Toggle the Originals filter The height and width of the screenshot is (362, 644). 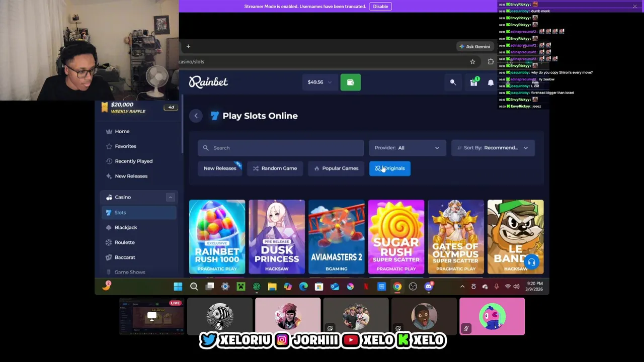pyautogui.click(x=390, y=168)
